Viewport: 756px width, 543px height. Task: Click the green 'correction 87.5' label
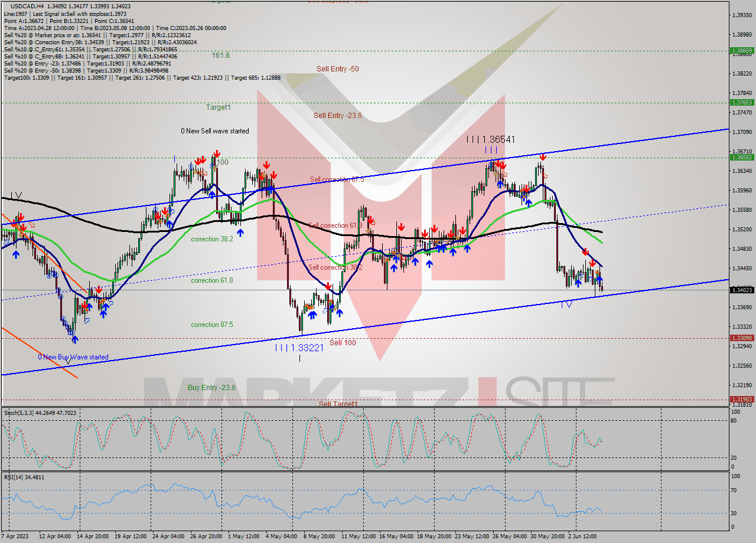(x=212, y=325)
